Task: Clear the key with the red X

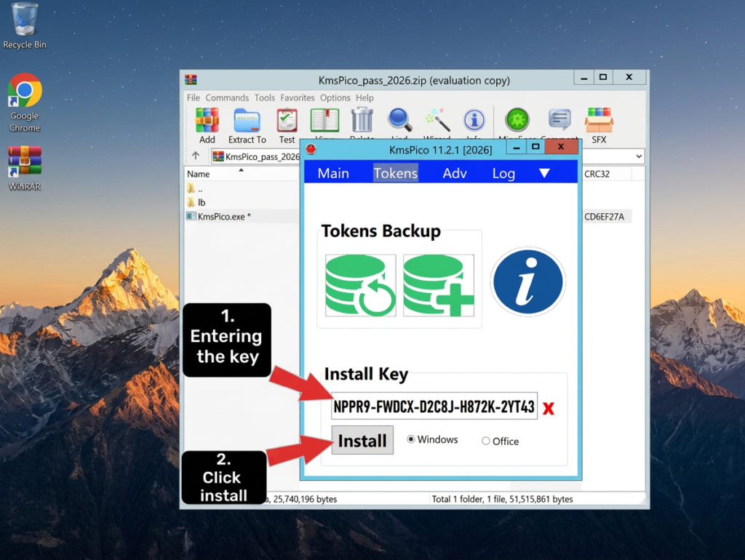Action: pyautogui.click(x=549, y=408)
